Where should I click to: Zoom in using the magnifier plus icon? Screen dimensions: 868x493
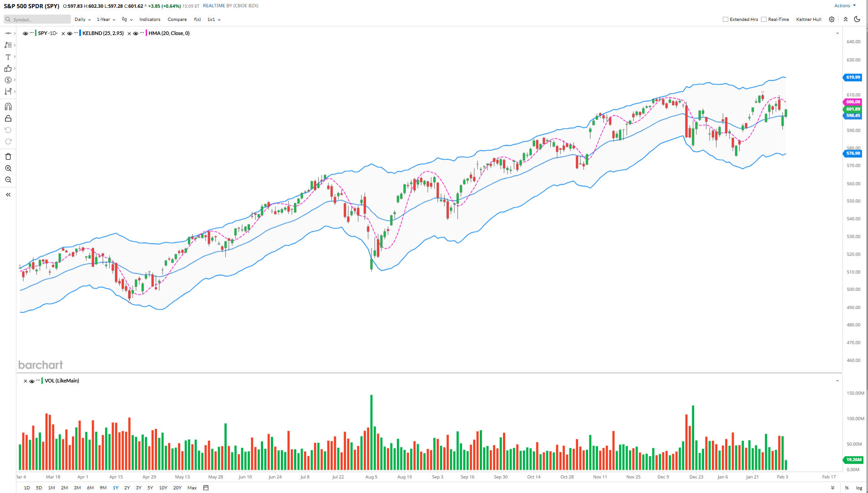pos(8,168)
